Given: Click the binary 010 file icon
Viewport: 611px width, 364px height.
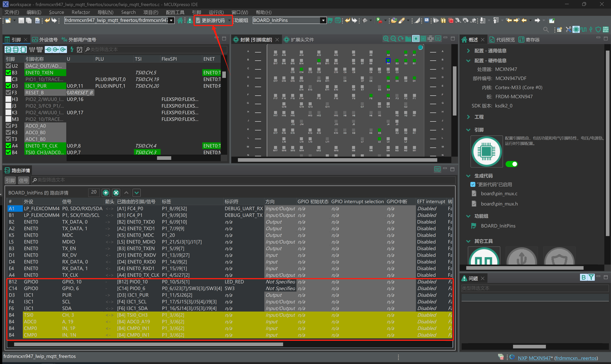Looking at the screenshot, I should (x=37, y=21).
